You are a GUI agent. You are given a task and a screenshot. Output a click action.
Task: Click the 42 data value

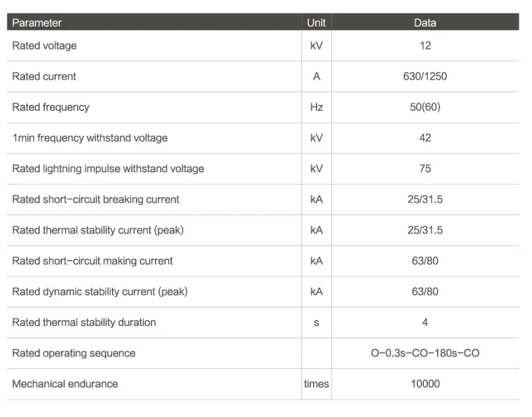(425, 138)
